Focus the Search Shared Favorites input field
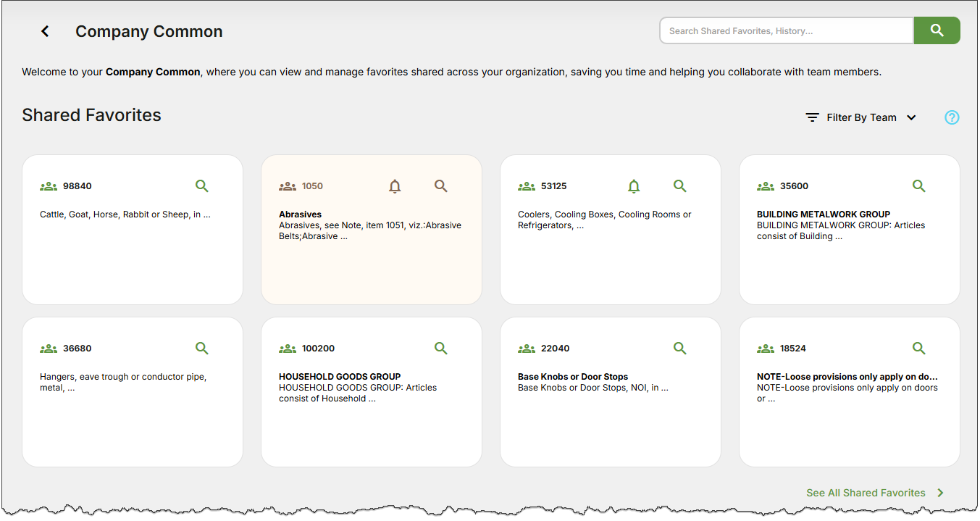 coord(786,31)
